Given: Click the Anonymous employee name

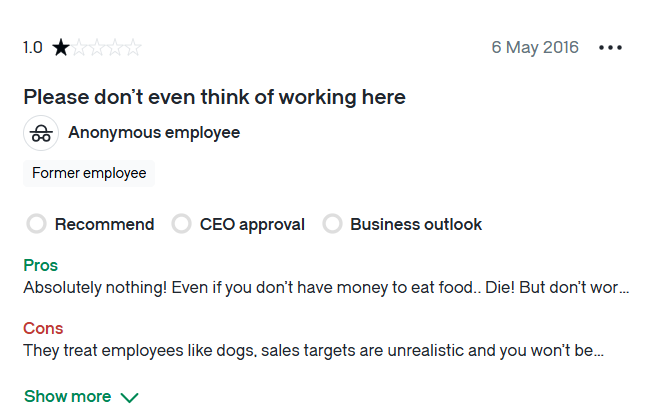Looking at the screenshot, I should tap(154, 133).
